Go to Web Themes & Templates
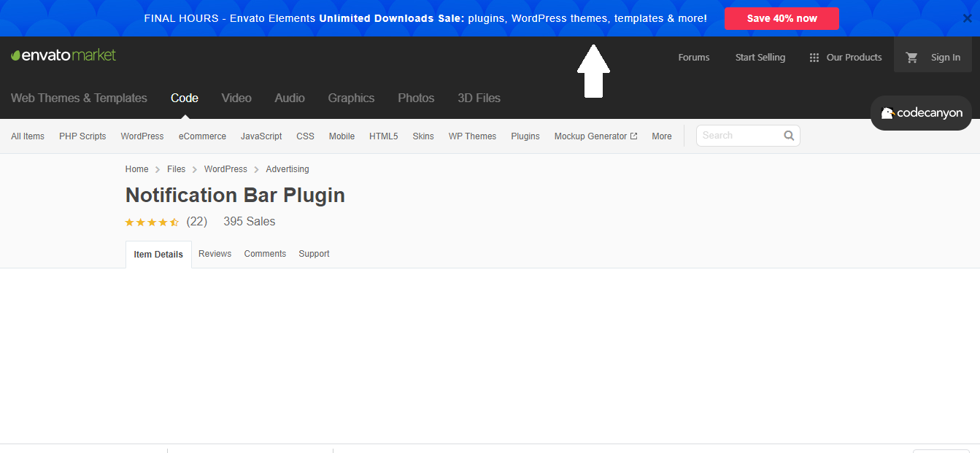This screenshot has width=980, height=453. pos(79,98)
